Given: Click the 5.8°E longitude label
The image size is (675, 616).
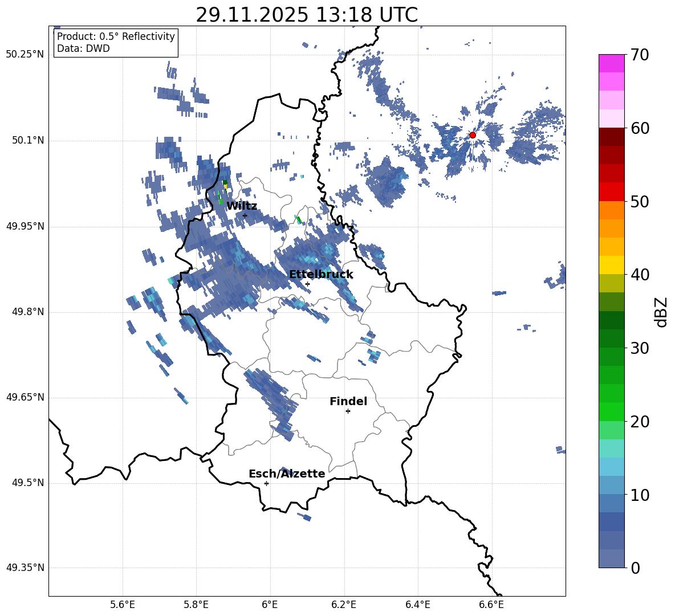Looking at the screenshot, I should (x=196, y=605).
